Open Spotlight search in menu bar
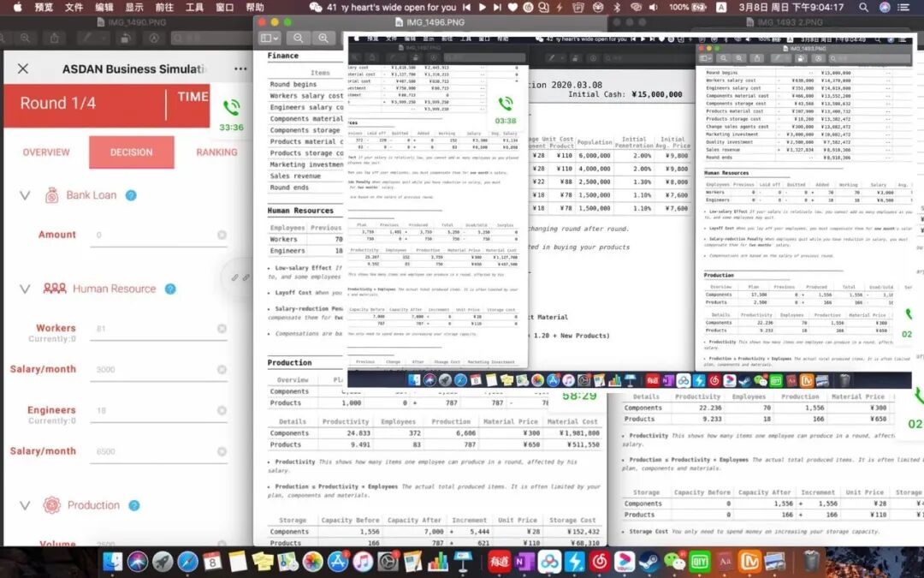 tap(863, 7)
